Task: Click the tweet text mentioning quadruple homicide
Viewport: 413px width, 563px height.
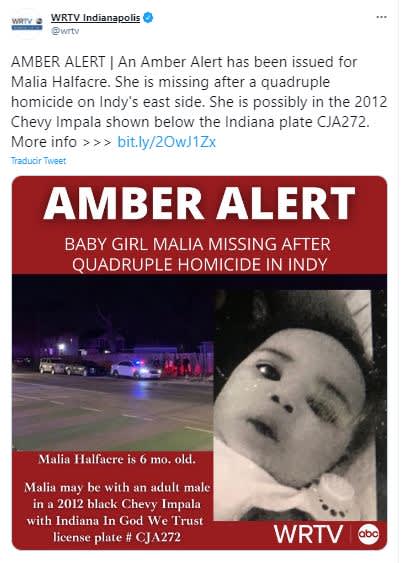Action: (x=199, y=92)
